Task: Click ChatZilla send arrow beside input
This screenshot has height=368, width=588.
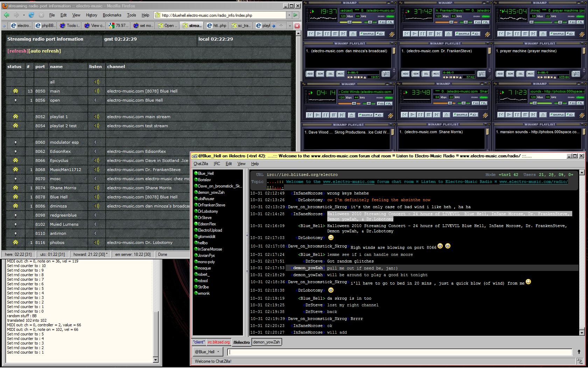Action: coord(579,352)
